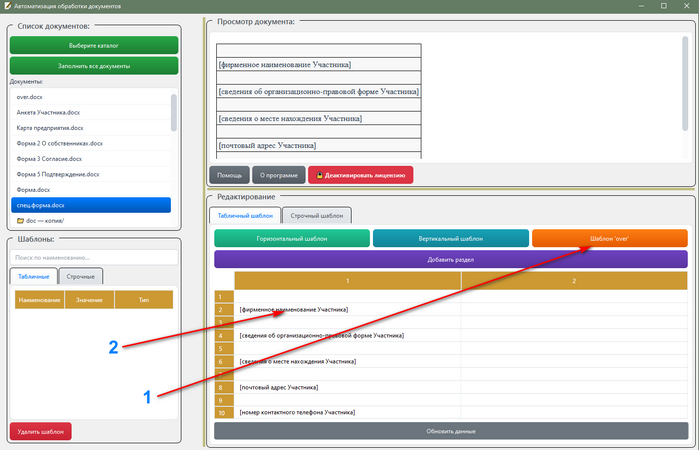Viewport: 699px width, 450px height.
Task: Click '[сведения об организационно-правовой форме Участника]' editing cell
Action: click(x=348, y=335)
